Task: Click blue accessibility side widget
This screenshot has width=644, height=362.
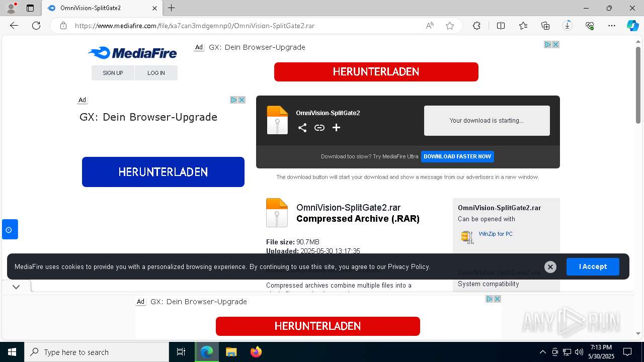Action: coord(10,230)
